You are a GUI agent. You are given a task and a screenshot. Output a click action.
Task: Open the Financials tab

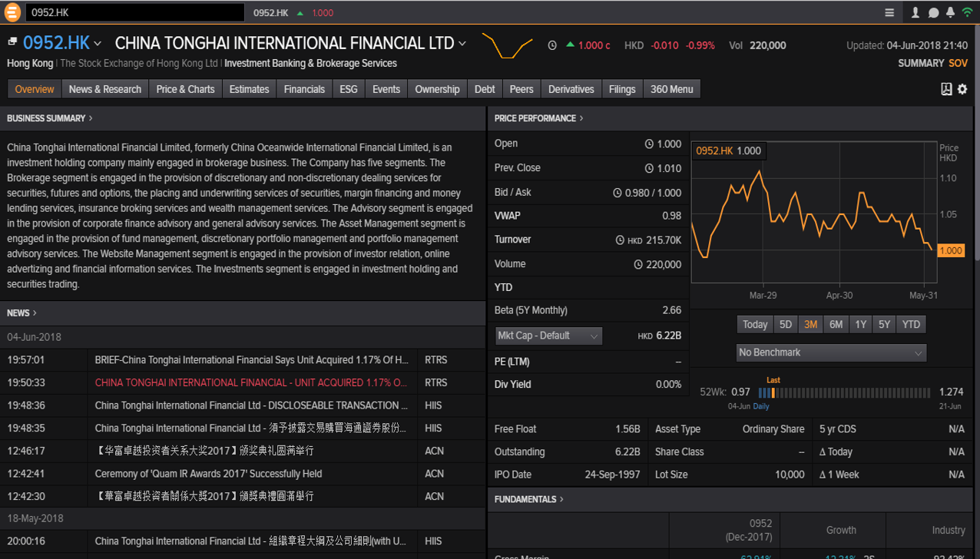coord(304,89)
